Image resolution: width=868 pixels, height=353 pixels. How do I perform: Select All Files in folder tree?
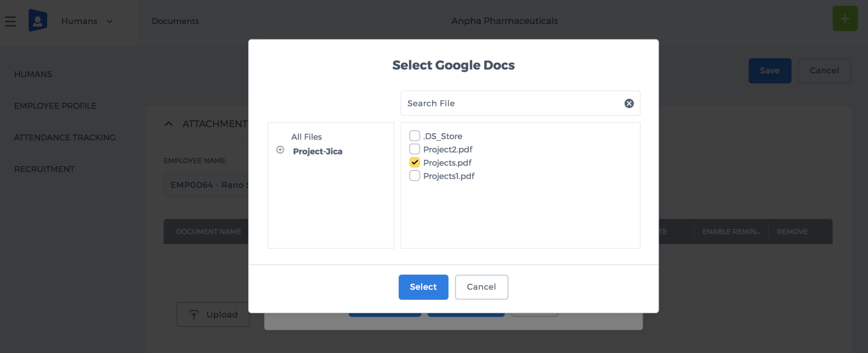[307, 137]
